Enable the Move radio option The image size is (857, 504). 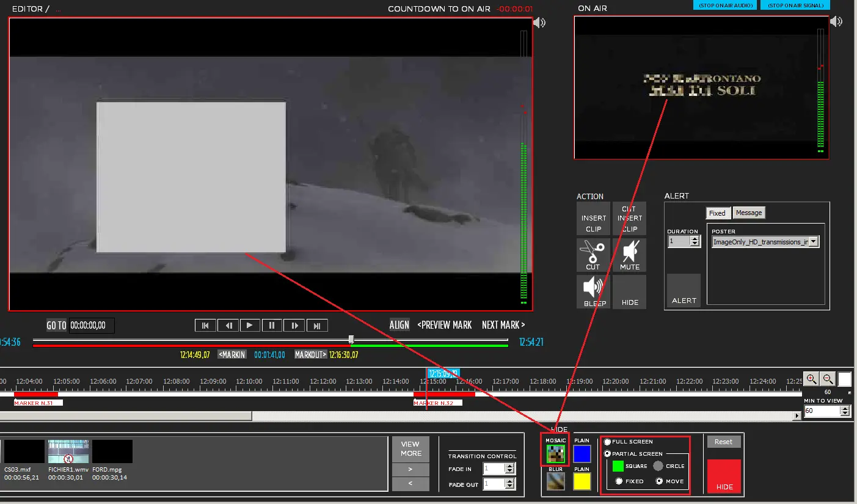tap(660, 481)
